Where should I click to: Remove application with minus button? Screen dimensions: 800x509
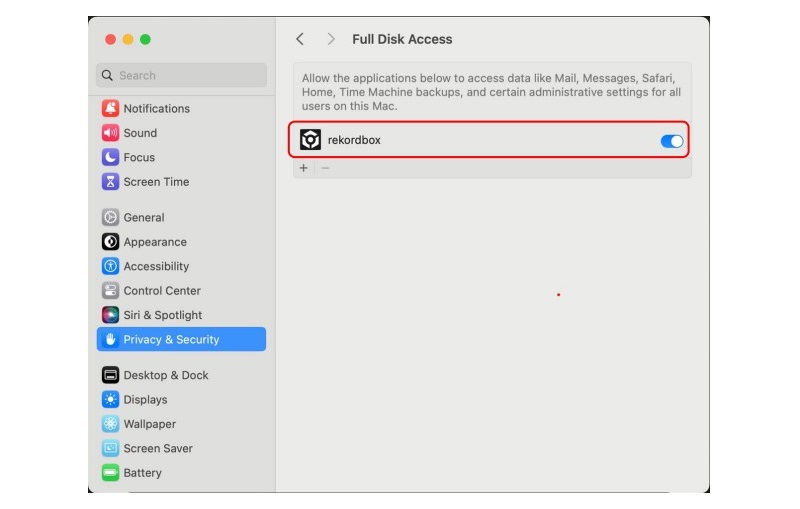(325, 168)
